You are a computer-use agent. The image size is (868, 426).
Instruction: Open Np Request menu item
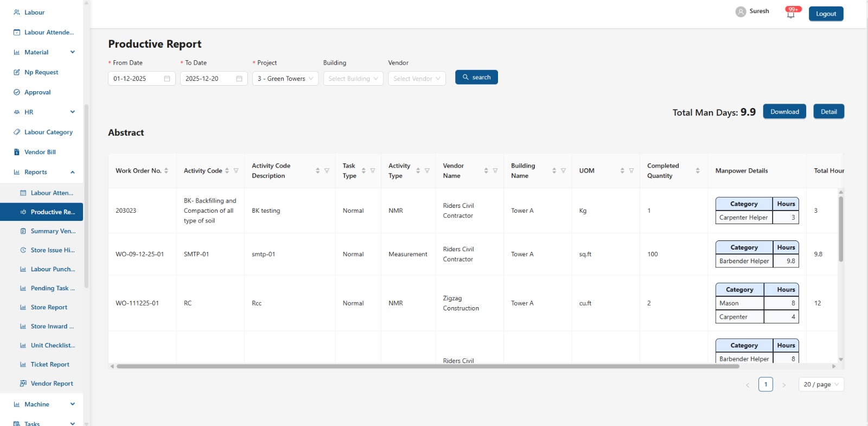pos(42,72)
